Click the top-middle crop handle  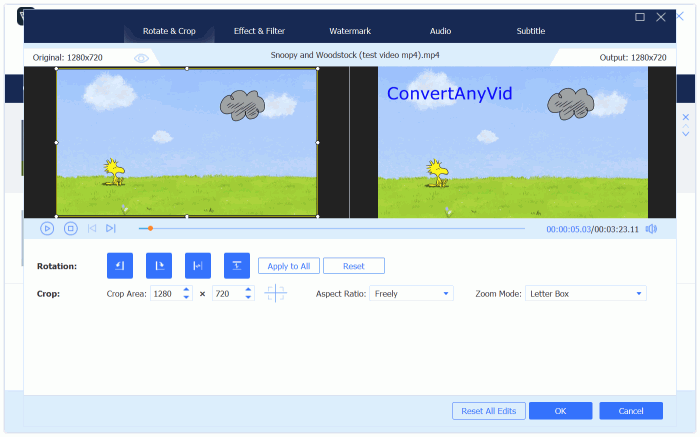click(187, 69)
